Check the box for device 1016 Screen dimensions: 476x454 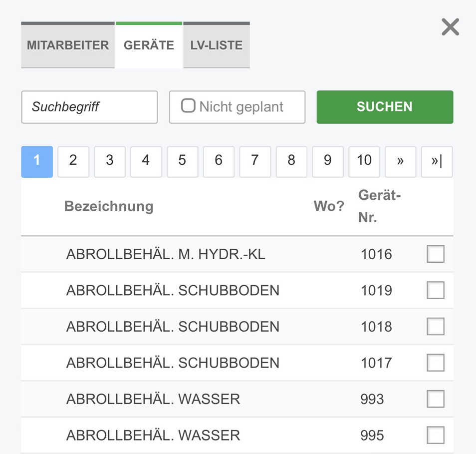point(435,254)
